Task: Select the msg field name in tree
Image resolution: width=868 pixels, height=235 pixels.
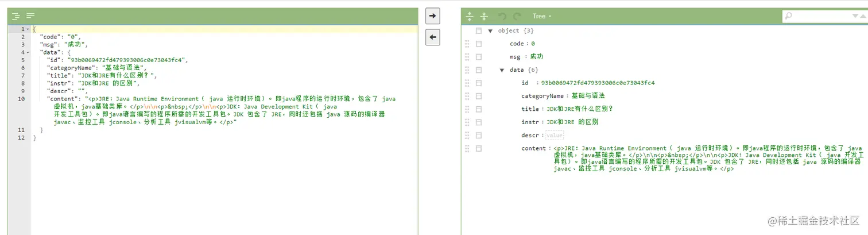Action: click(515, 57)
